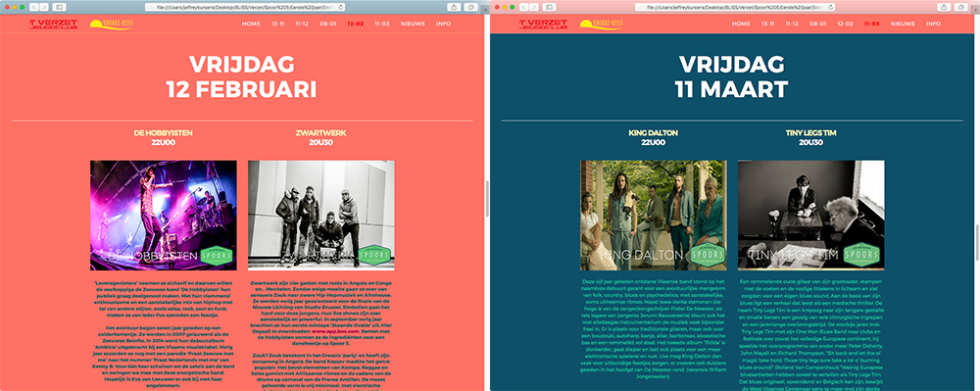
Task: Click the 't Verzet Jeugdclub logo on left page
Action: 53,24
